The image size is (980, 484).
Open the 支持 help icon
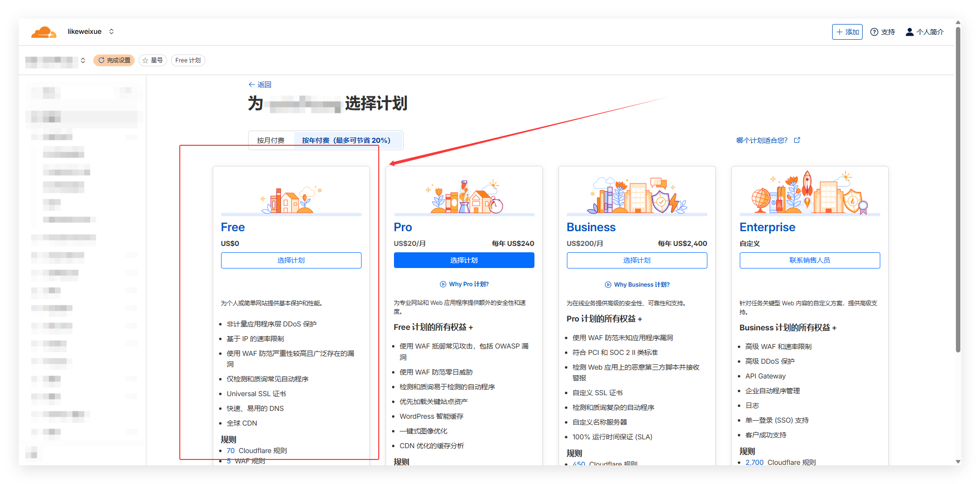point(874,31)
